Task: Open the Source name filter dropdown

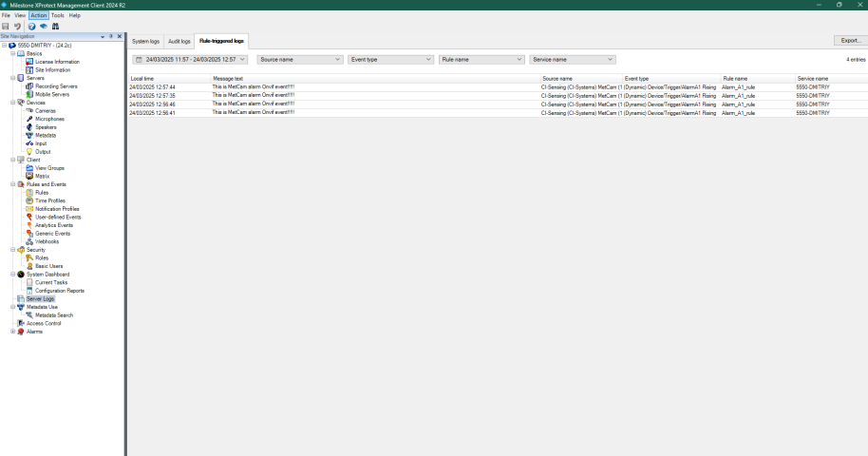Action: tap(299, 59)
